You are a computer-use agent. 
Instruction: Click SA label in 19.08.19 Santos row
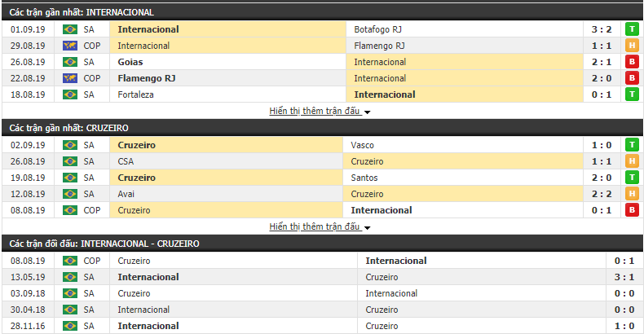(89, 178)
